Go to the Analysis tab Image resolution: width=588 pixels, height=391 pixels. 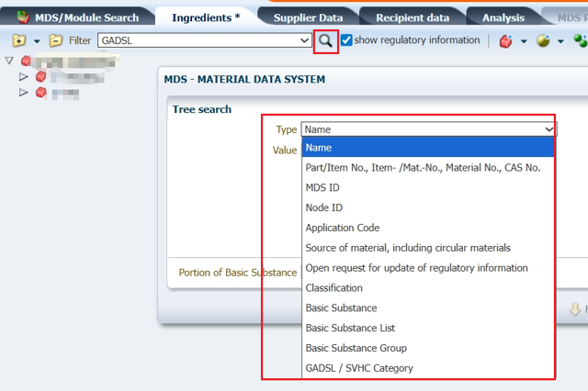[x=503, y=17]
